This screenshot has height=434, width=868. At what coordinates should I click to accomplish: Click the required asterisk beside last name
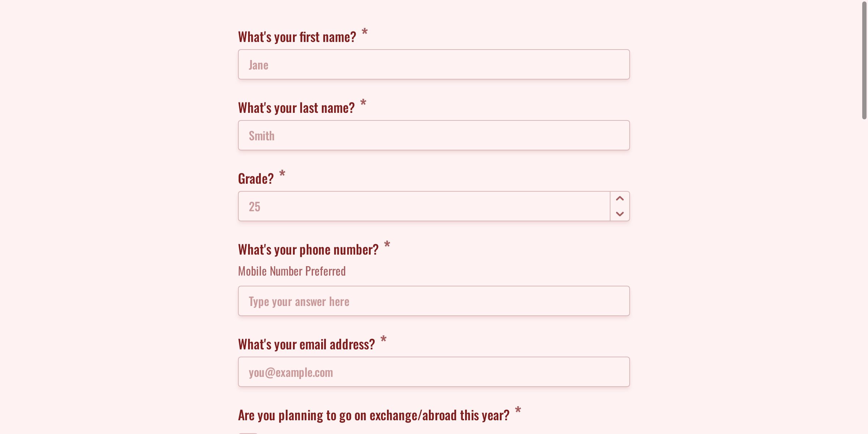pos(363,103)
